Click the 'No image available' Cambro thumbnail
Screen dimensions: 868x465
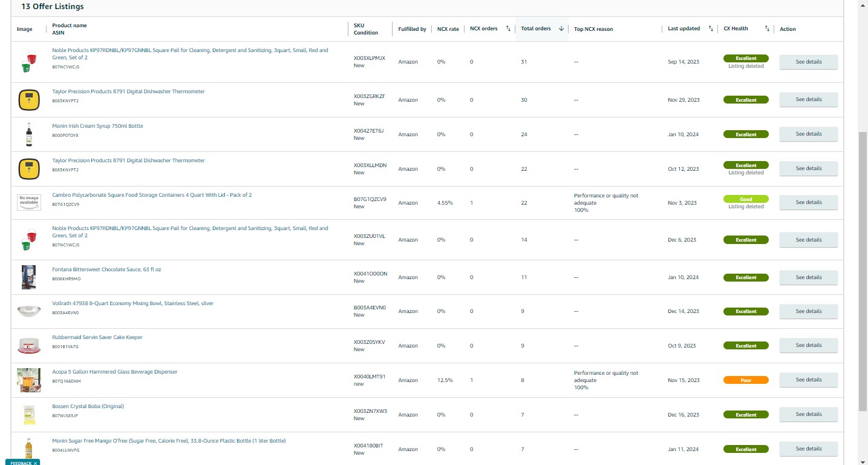[28, 202]
